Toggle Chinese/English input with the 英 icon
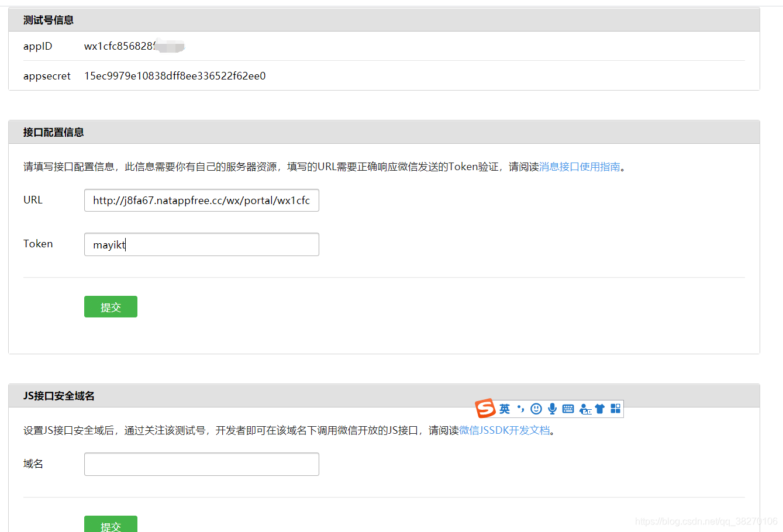Image resolution: width=783 pixels, height=532 pixels. tap(504, 409)
